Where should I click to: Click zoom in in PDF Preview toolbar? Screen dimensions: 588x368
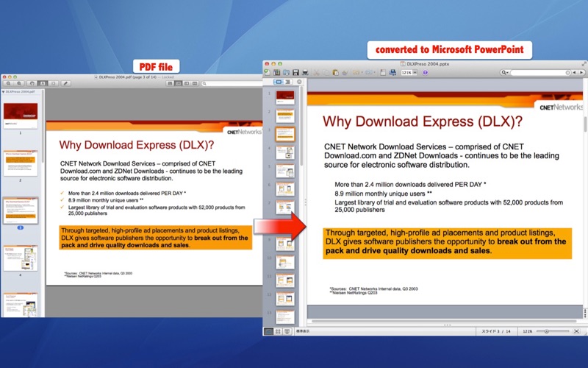click(19, 83)
